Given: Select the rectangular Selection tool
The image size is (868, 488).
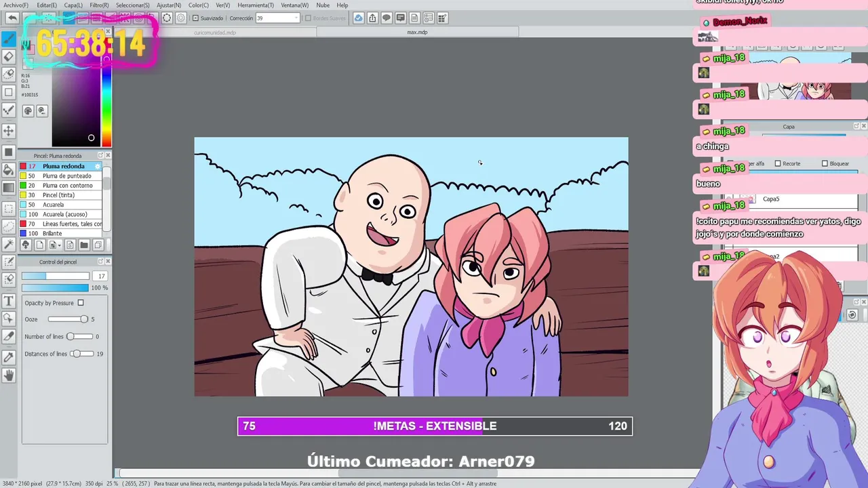Looking at the screenshot, I should tap(9, 209).
